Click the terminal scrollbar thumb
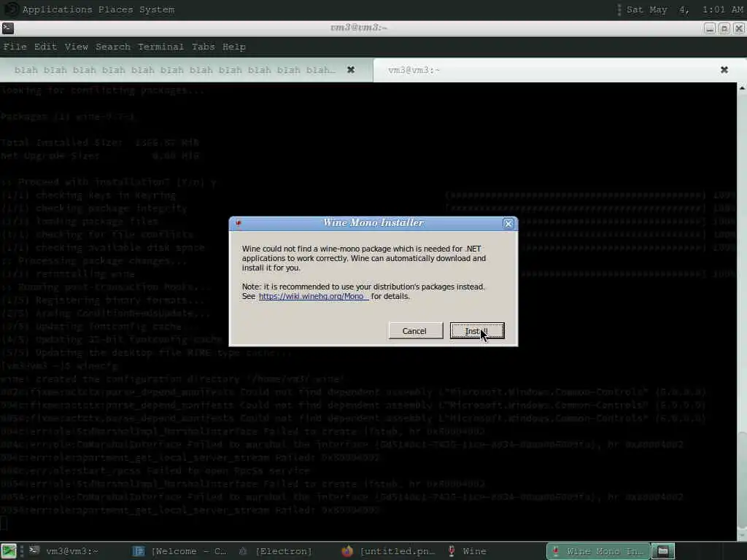 [x=742, y=480]
